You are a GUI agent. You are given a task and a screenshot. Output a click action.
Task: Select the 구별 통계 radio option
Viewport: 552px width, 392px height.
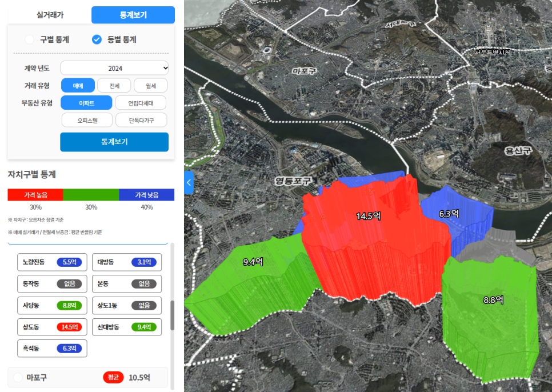click(x=30, y=39)
